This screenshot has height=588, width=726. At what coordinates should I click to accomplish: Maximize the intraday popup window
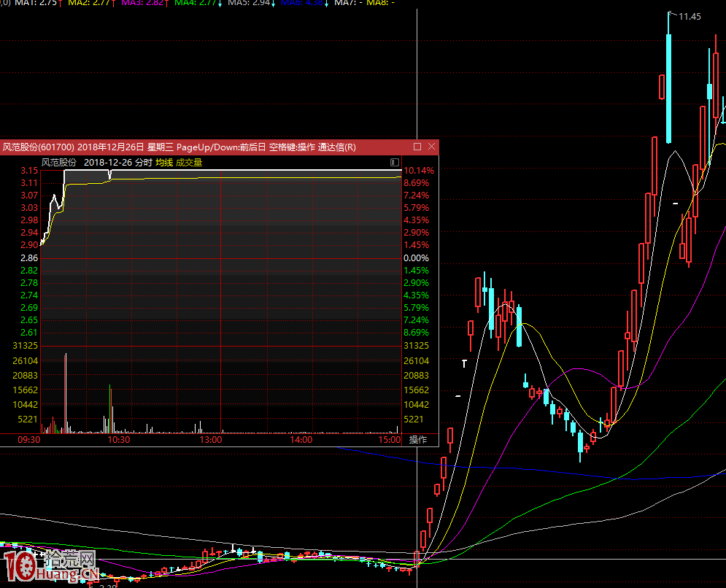(x=417, y=147)
